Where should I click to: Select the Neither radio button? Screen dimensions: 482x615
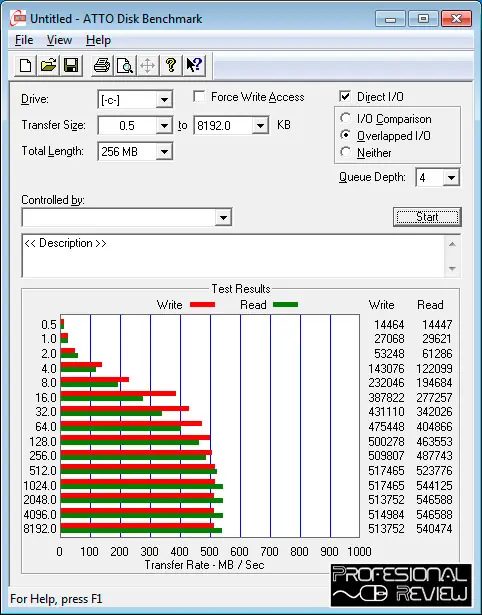pos(346,152)
